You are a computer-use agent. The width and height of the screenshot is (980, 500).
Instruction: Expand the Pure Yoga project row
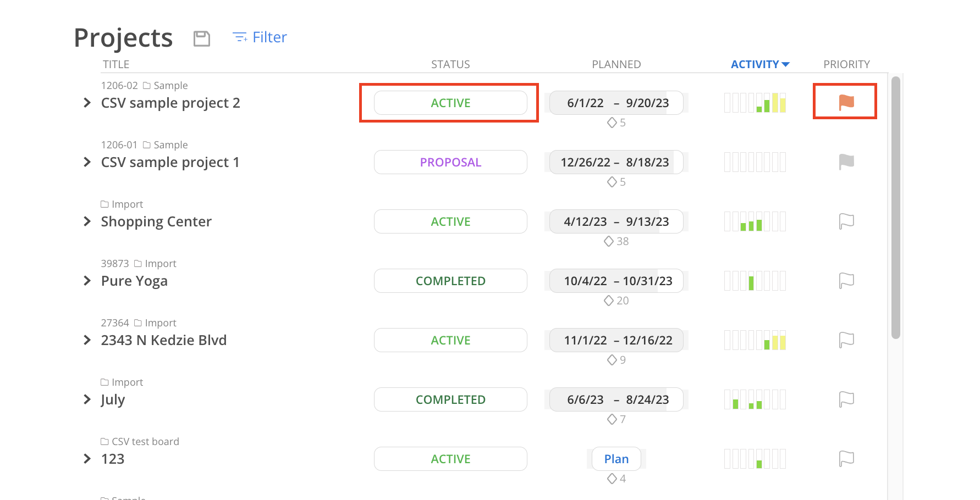(87, 281)
